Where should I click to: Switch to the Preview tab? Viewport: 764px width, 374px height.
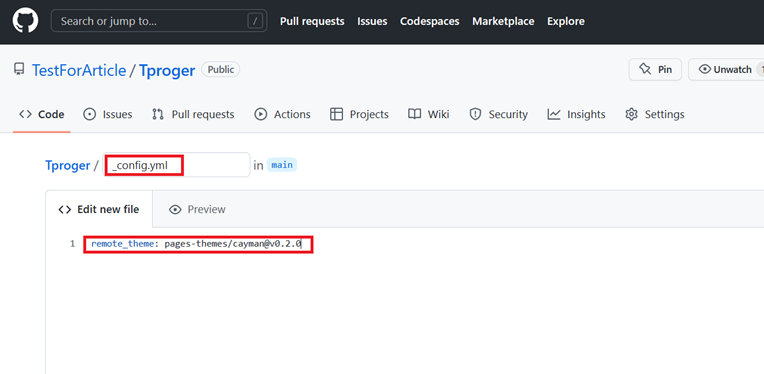[197, 209]
